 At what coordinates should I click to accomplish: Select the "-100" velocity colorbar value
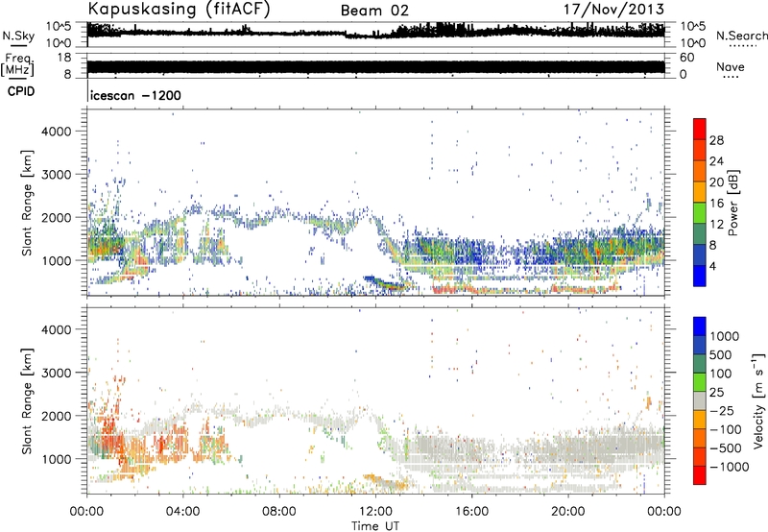tap(728, 429)
